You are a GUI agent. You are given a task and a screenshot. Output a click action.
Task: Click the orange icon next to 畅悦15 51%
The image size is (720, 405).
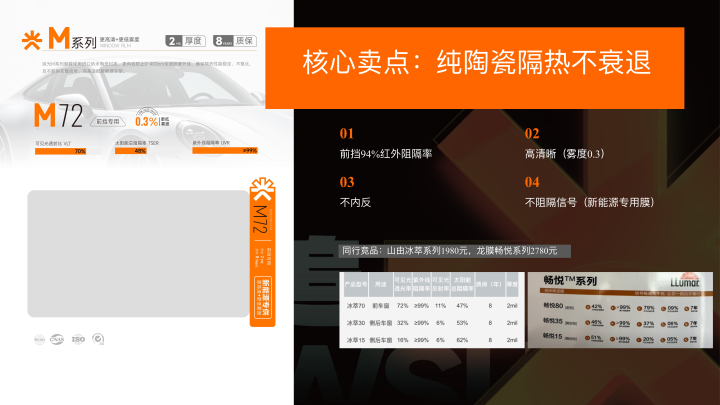click(x=588, y=338)
